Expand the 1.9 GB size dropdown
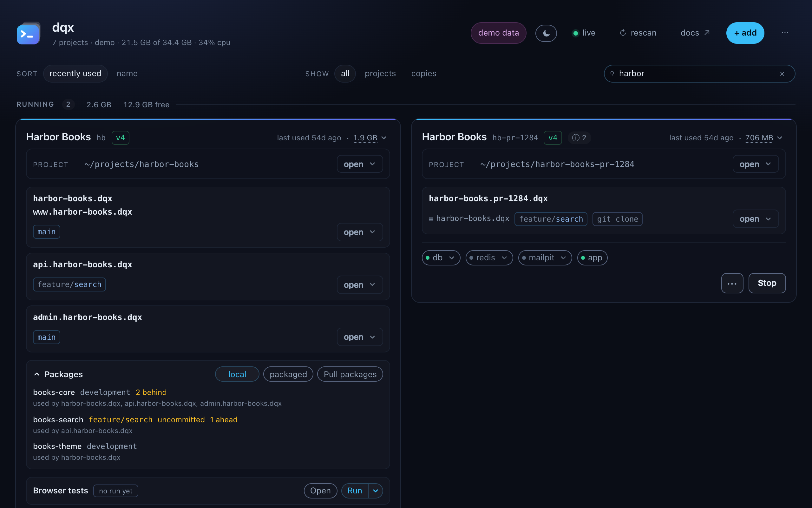 point(370,138)
